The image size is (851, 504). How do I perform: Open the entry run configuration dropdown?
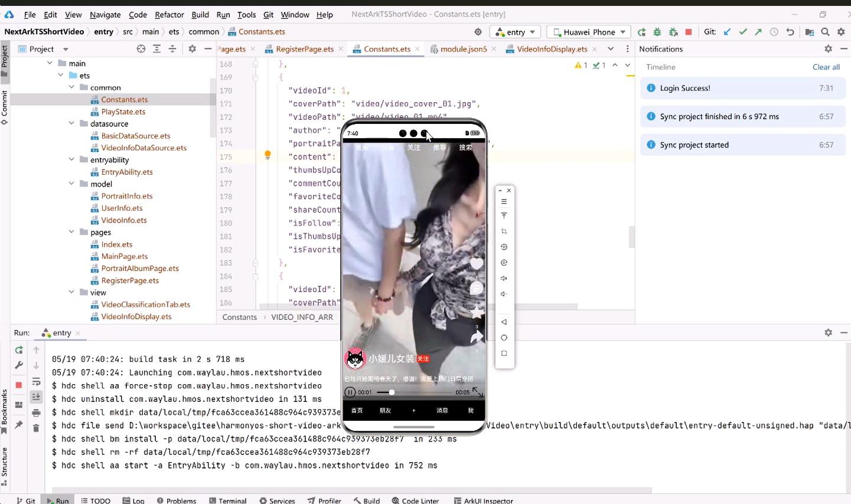[516, 32]
